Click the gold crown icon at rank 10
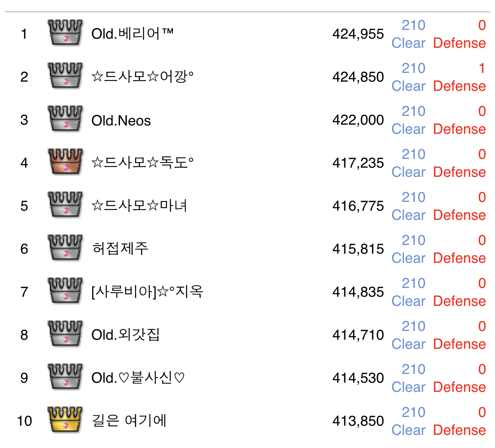This screenshot has height=448, width=495. pyautogui.click(x=65, y=420)
